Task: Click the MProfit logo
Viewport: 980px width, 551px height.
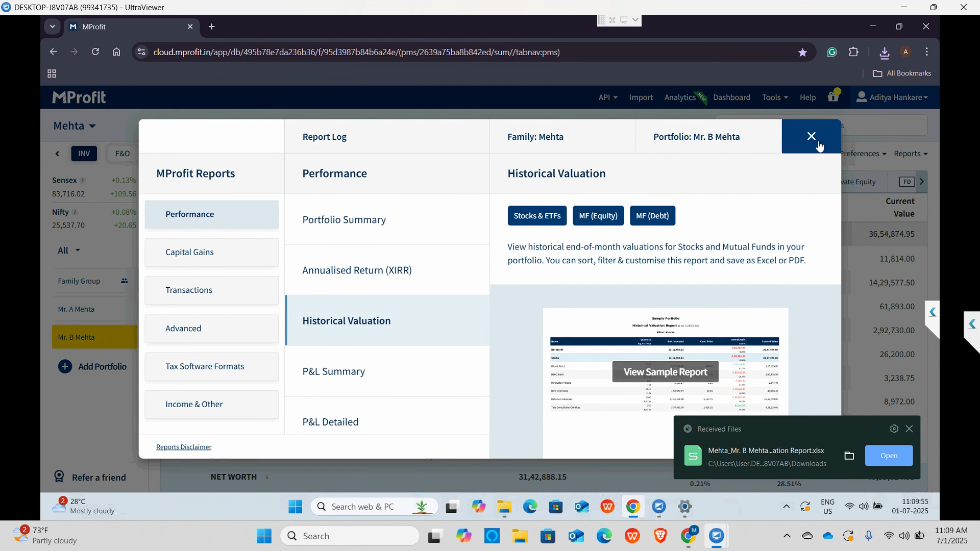Action: point(79,97)
